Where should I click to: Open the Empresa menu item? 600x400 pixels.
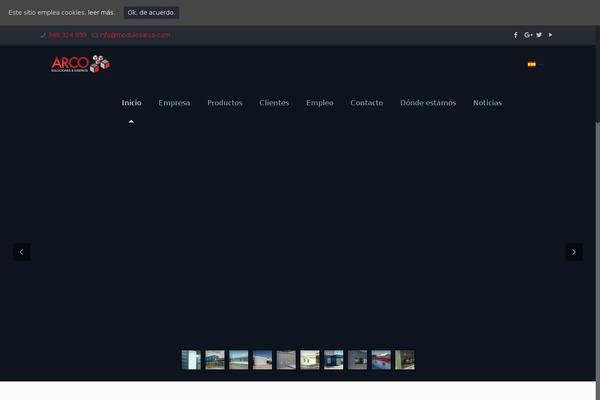pyautogui.click(x=174, y=103)
